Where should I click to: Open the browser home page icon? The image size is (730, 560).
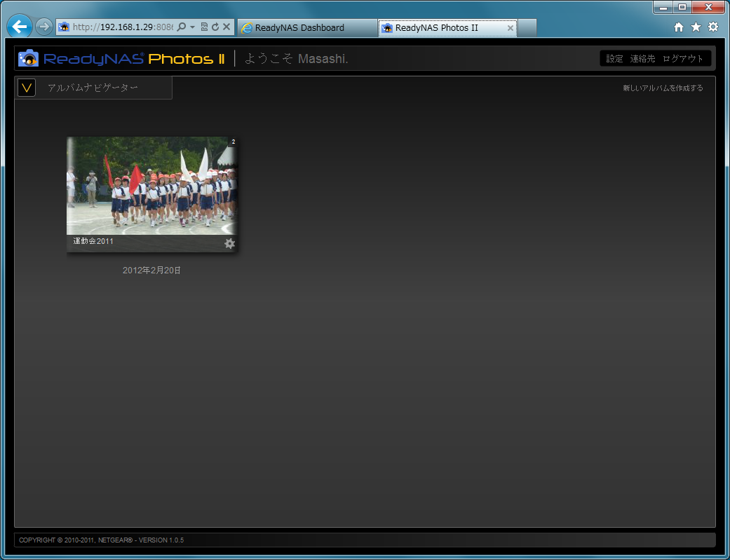pos(678,27)
